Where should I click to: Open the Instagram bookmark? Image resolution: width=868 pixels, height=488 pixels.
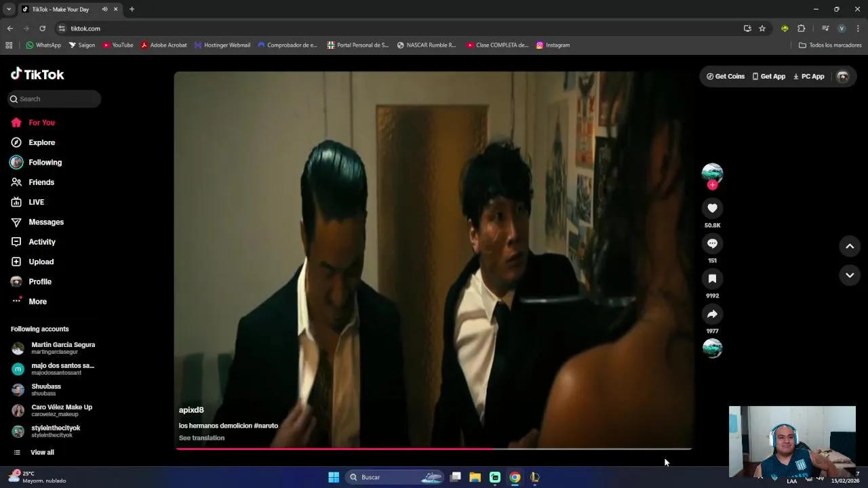pos(553,45)
